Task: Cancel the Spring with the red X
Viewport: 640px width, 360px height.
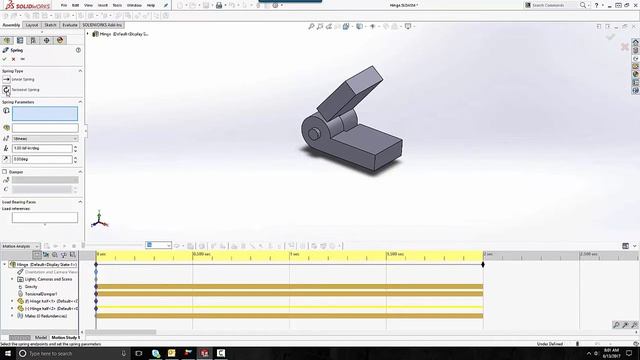Action: (x=13, y=59)
